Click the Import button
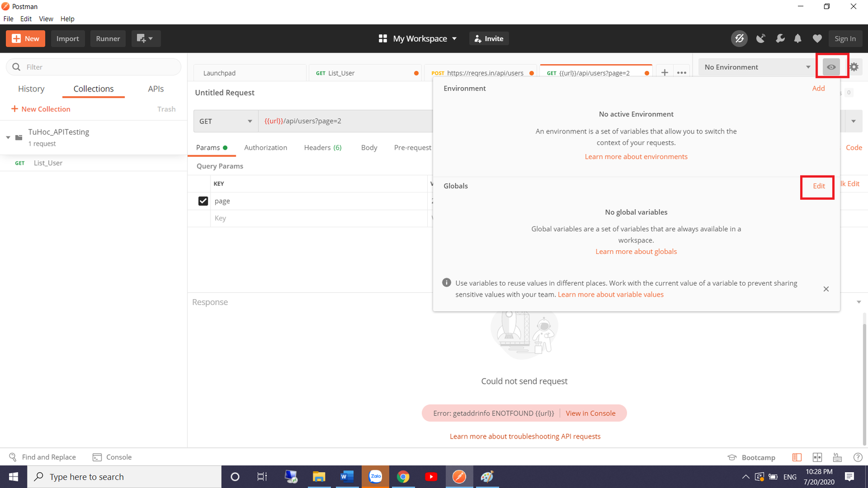The height and width of the screenshot is (488, 868). 68,38
